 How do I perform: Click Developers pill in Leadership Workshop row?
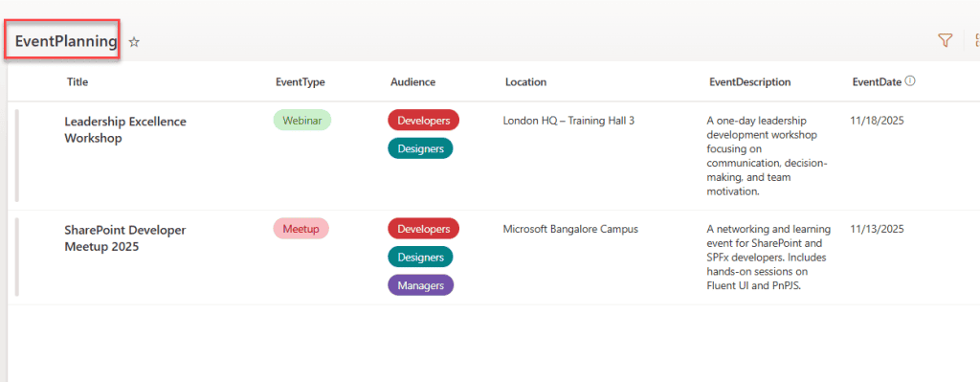tap(423, 120)
